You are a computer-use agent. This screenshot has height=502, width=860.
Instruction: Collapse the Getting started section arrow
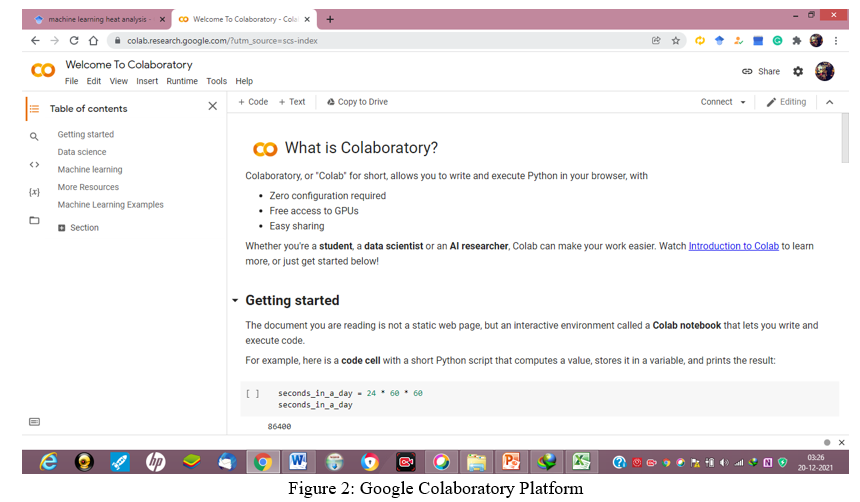235,300
